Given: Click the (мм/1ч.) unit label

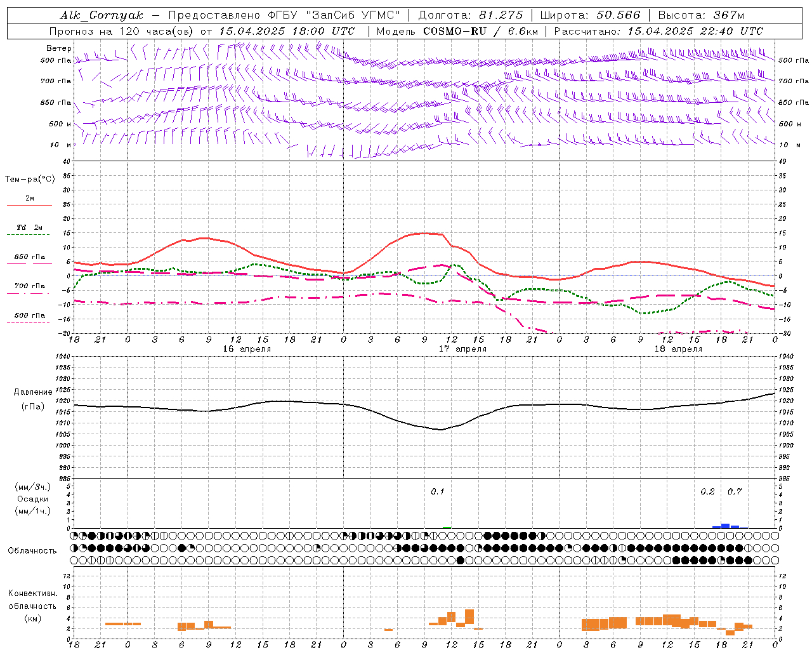Looking at the screenshot, I should pos(33,511).
